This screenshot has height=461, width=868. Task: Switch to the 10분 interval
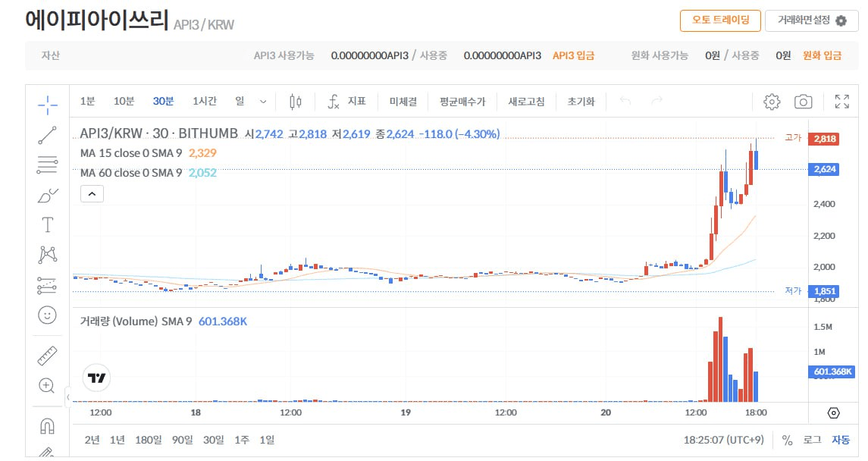[x=124, y=102]
